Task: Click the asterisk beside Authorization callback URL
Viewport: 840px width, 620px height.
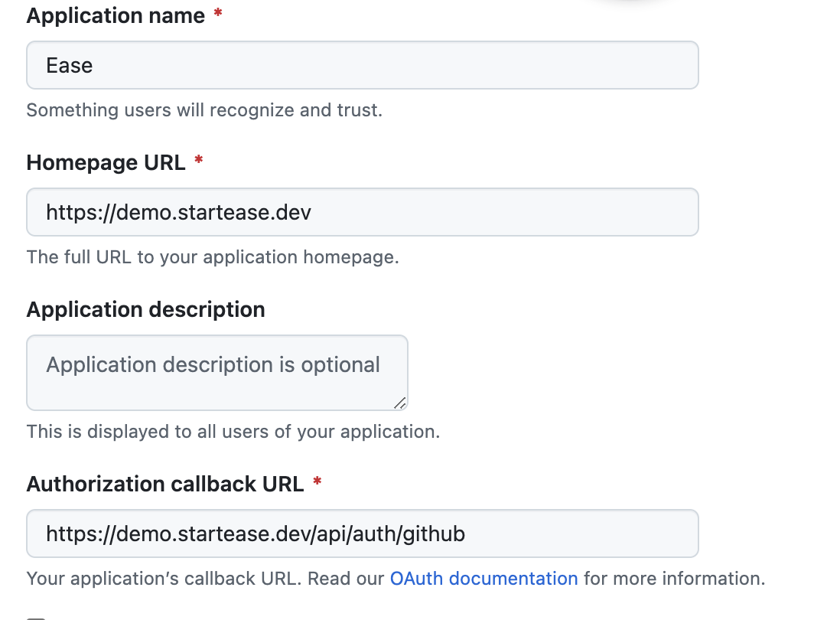Action: coord(317,482)
